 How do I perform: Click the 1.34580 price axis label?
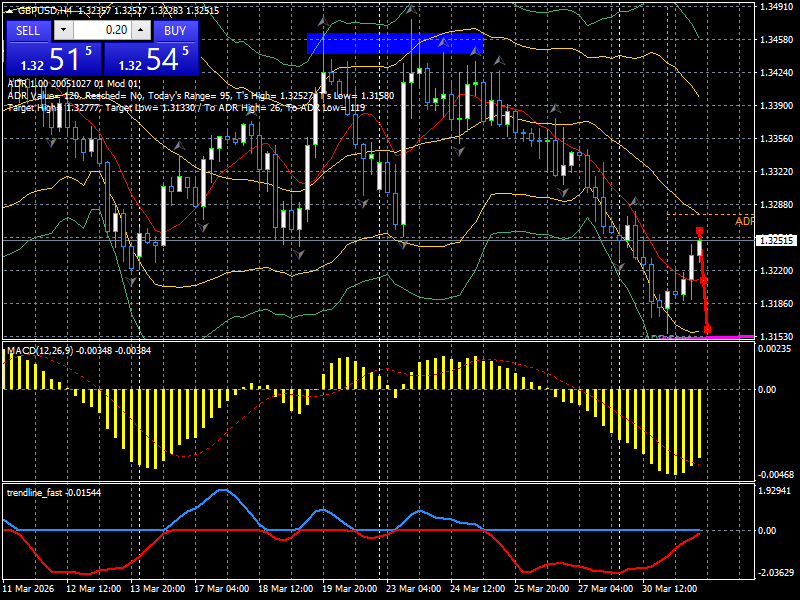click(x=776, y=40)
